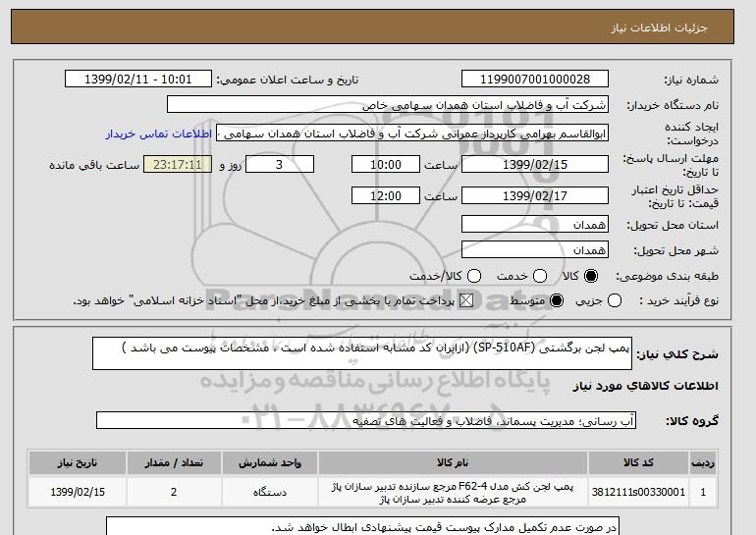Open buyer contact info link اطلاعات تماس خریدار
This screenshot has width=756, height=535.
click(x=159, y=134)
